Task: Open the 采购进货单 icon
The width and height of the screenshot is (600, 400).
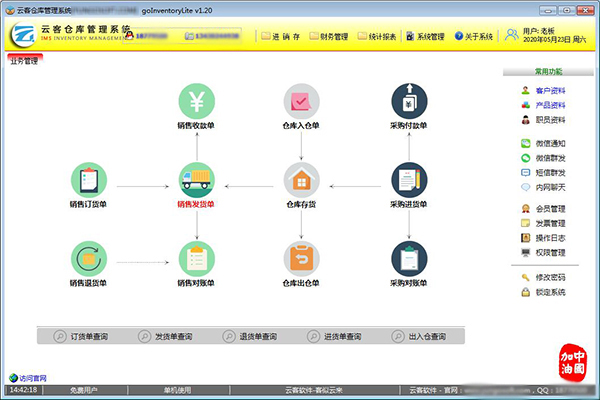Action: tap(409, 180)
